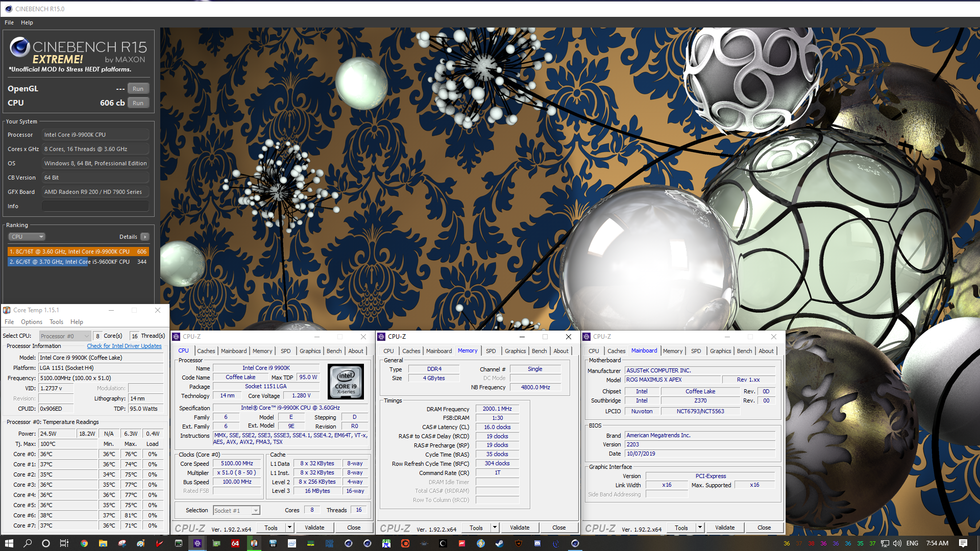Open About tab in CPU-Z Memory window
Image resolution: width=980 pixels, height=551 pixels.
[561, 351]
